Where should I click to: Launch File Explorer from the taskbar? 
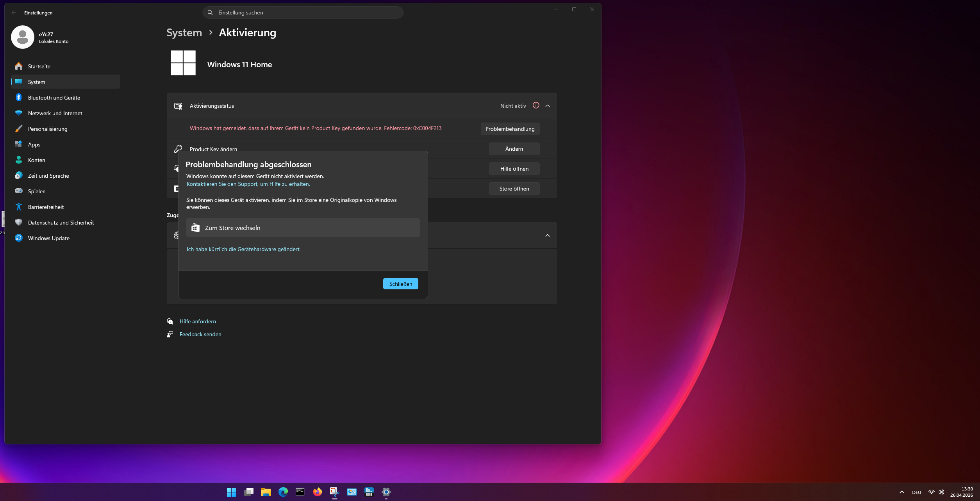(266, 492)
